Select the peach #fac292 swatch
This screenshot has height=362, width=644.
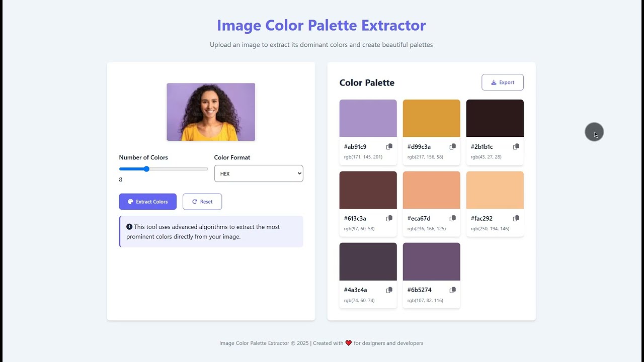click(x=495, y=190)
